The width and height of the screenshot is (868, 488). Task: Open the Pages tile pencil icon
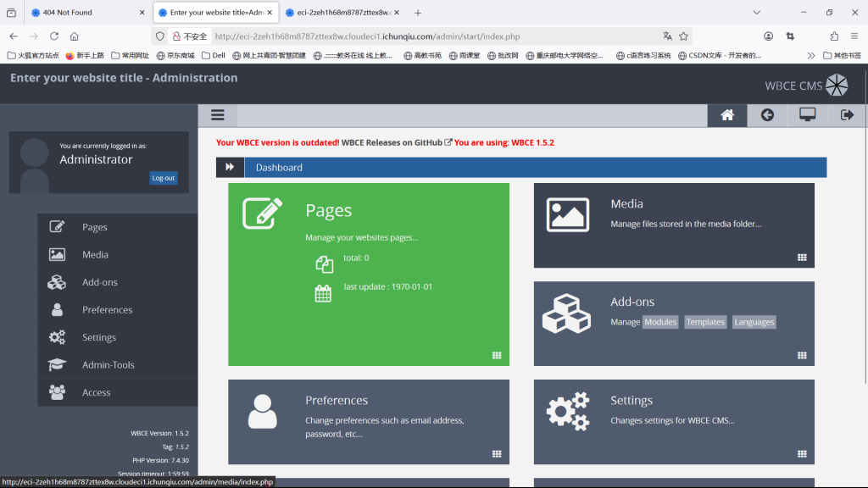(263, 213)
